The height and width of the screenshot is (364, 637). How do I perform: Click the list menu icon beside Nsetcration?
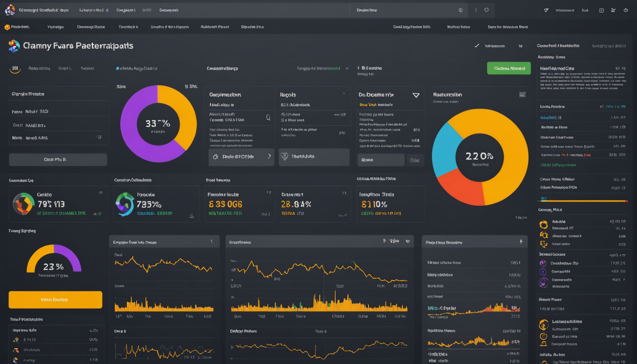pos(522,94)
